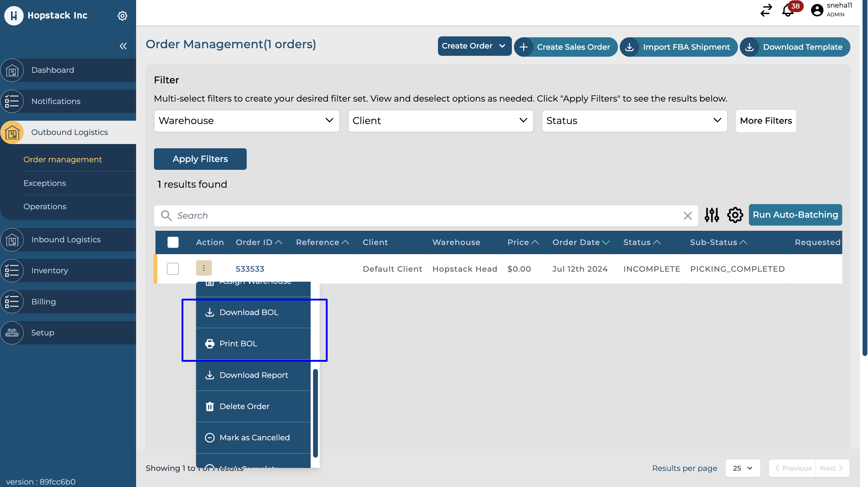Open settings gear beside Hopstack Inc
Viewport: 868px width, 487px height.
click(x=122, y=15)
